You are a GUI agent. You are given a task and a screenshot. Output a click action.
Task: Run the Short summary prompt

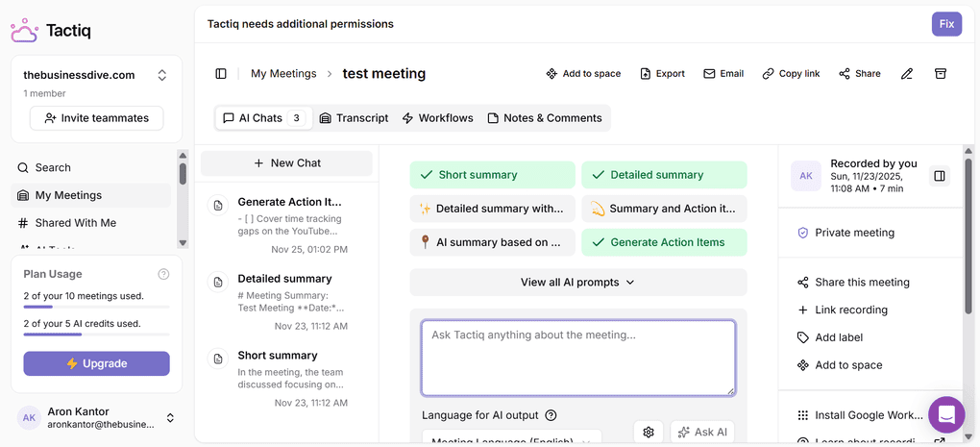coord(493,175)
